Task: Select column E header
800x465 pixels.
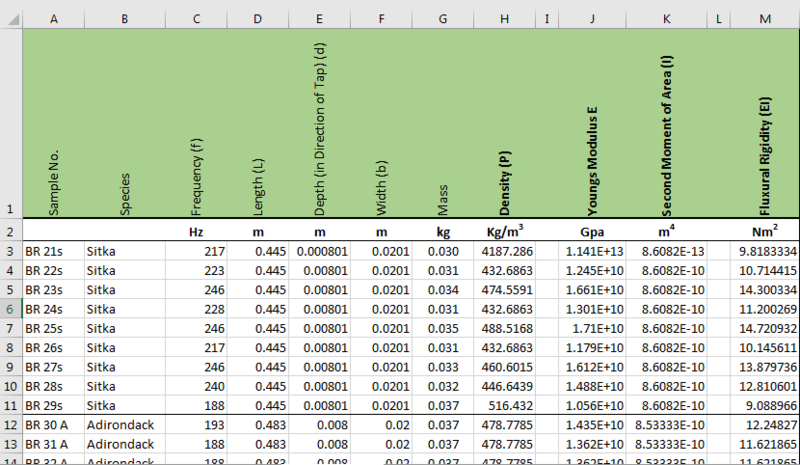Action: point(319,19)
